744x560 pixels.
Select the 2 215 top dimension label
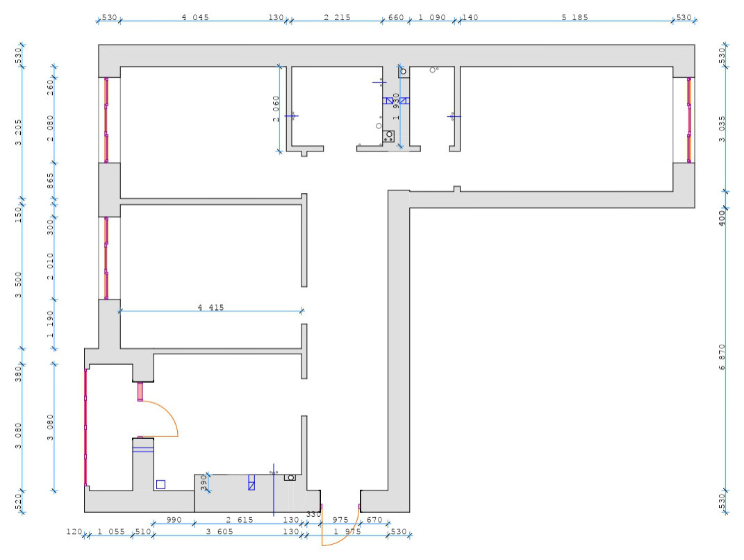(x=337, y=17)
